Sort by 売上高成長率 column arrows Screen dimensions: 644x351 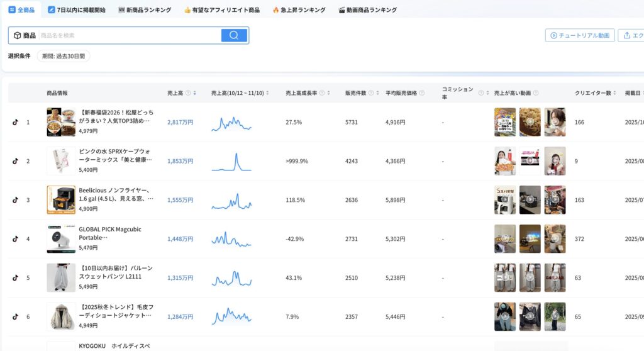(329, 93)
